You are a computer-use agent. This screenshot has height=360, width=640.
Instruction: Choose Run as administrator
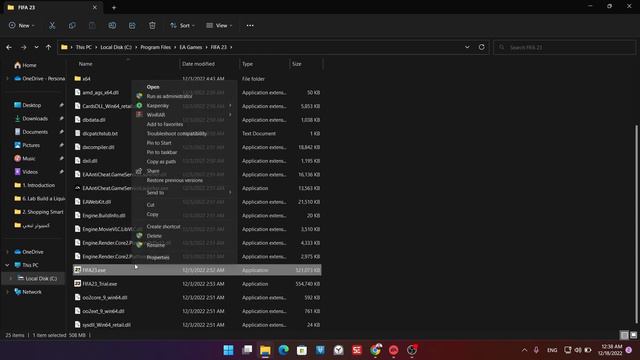click(184, 96)
